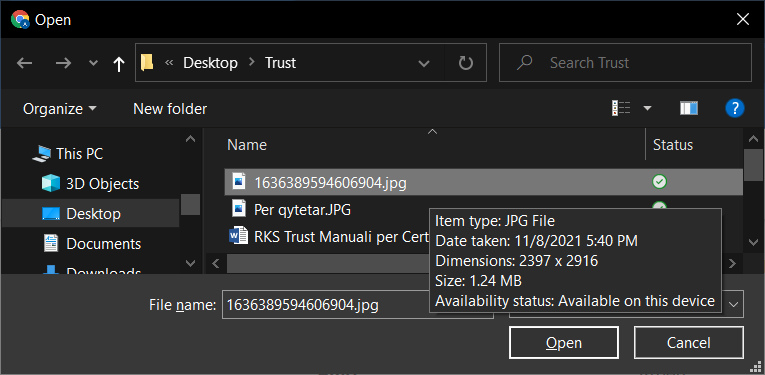This screenshot has height=375, width=765.
Task: Open chevron between Desktop and Trust
Action: pos(252,63)
